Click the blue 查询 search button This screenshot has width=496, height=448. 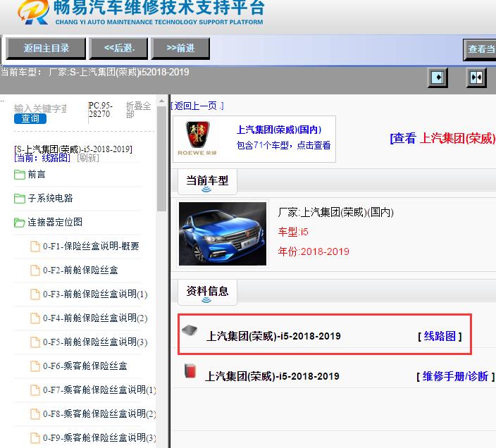coord(30,118)
